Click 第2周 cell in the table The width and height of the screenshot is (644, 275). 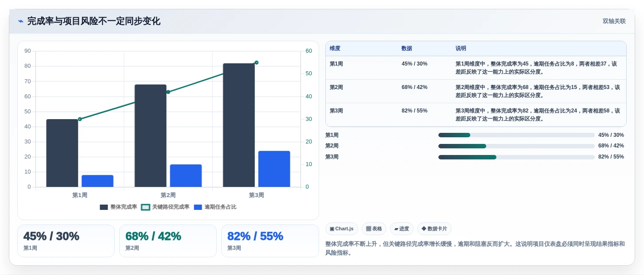(x=336, y=87)
